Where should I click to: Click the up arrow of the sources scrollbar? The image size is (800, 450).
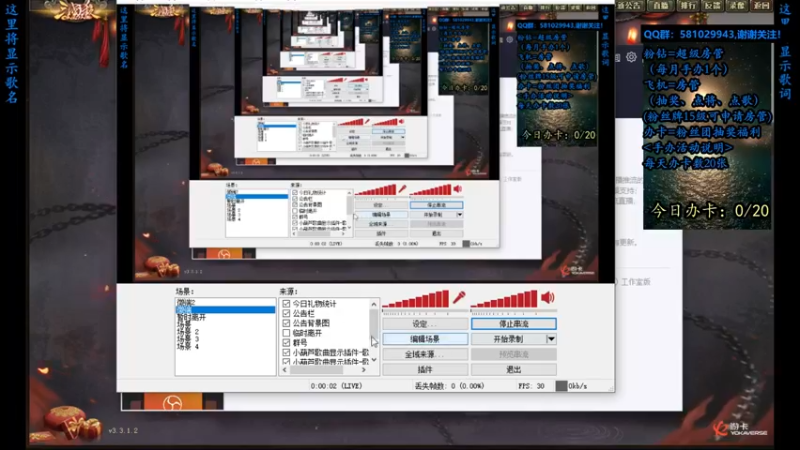coord(374,304)
